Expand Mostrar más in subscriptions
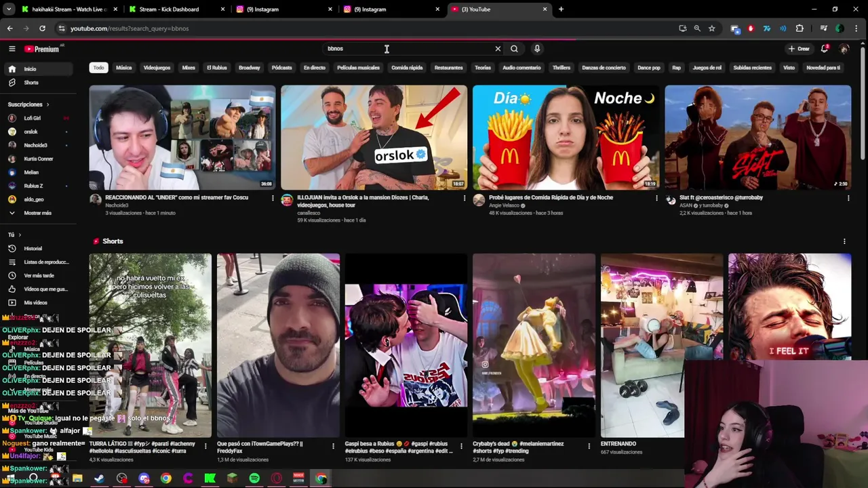This screenshot has height=488, width=868. (38, 213)
